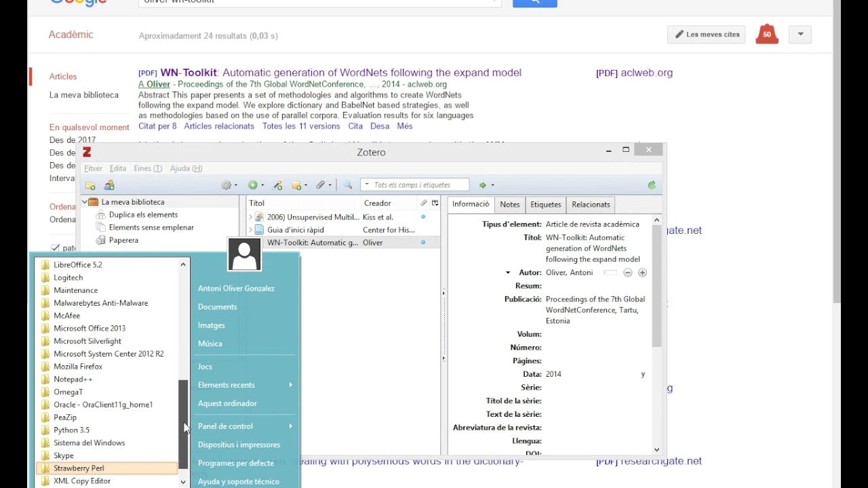Open the column picker icon in item list
868x488 pixels.
(x=435, y=203)
